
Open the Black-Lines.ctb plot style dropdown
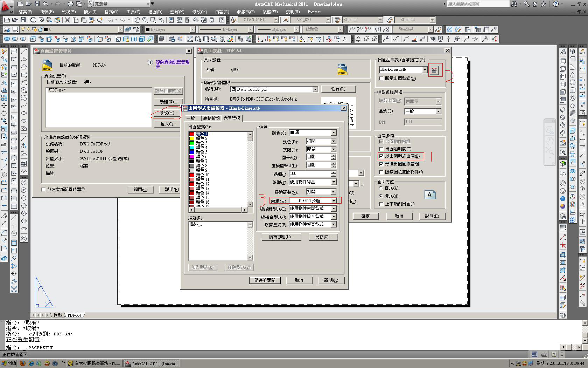click(425, 70)
